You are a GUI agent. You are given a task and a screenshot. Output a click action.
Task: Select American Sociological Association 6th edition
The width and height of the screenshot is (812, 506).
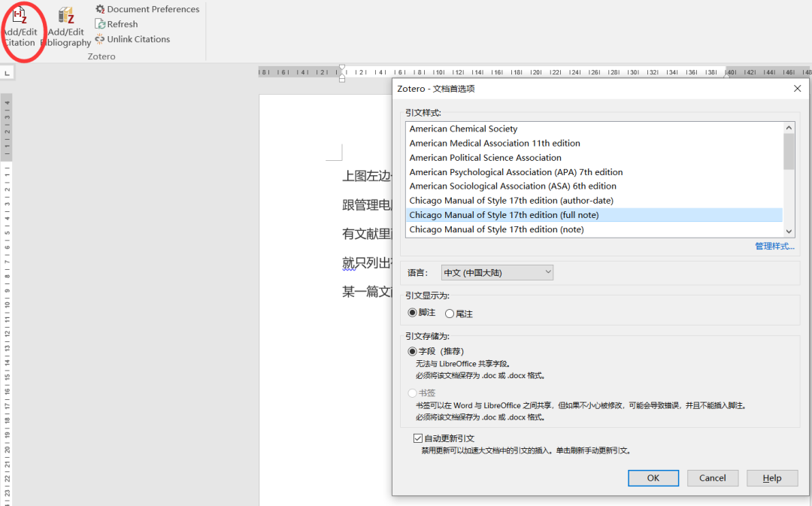click(x=594, y=186)
